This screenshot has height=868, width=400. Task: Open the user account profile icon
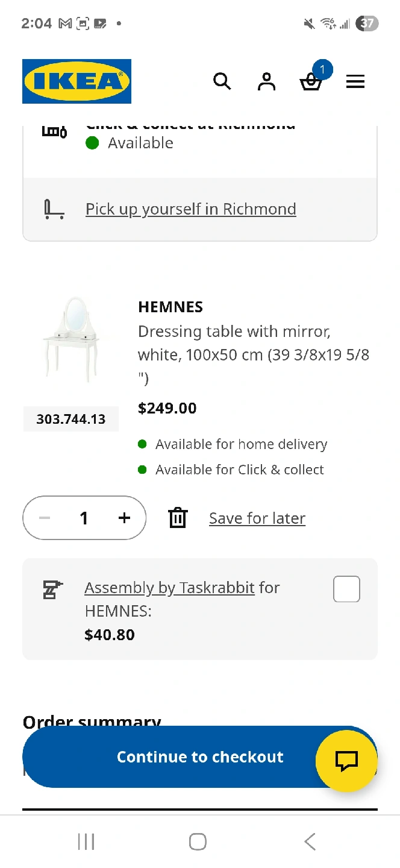pyautogui.click(x=266, y=81)
